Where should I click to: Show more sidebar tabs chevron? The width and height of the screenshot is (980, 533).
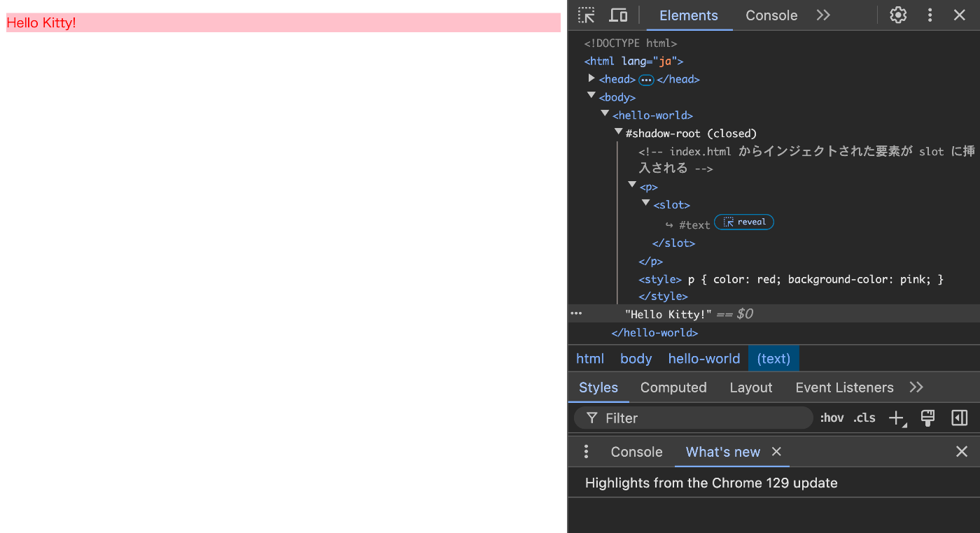point(916,387)
